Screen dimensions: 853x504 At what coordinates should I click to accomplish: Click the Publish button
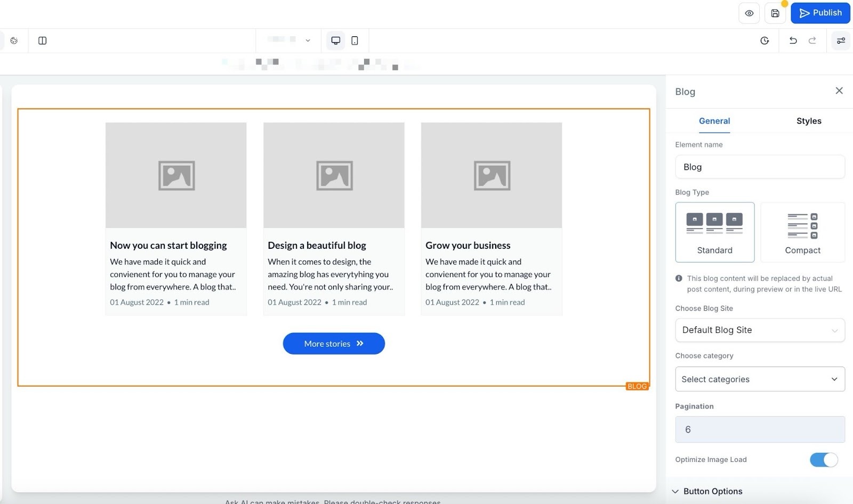[x=820, y=13]
